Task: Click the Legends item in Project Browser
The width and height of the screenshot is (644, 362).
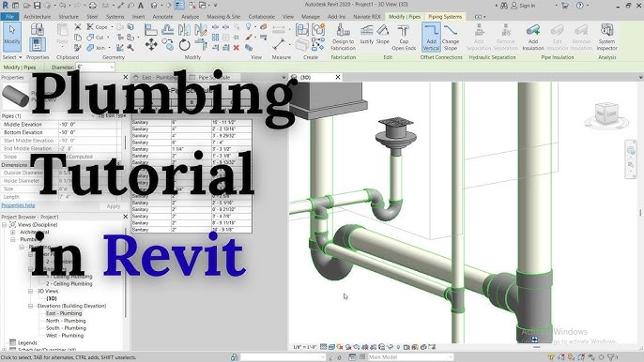Action: pos(27,342)
